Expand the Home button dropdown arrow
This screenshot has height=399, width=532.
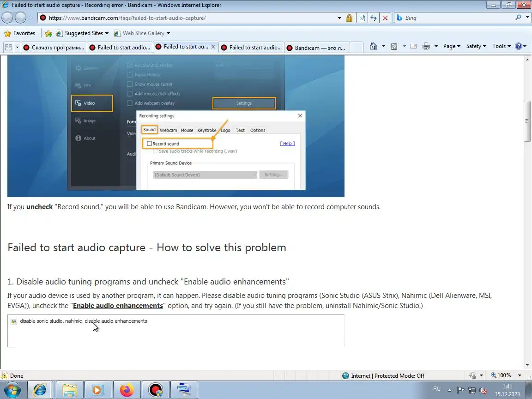point(383,46)
